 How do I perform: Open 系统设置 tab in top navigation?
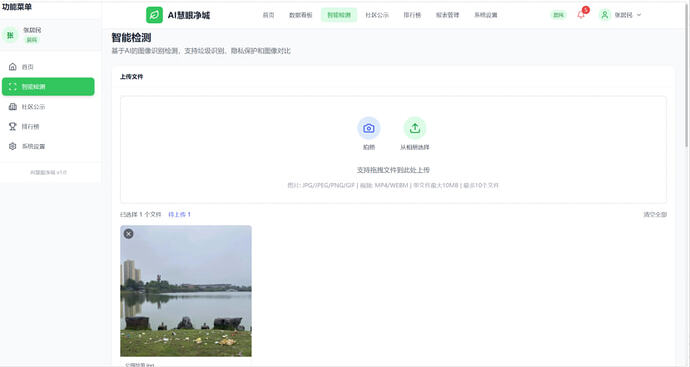(486, 15)
